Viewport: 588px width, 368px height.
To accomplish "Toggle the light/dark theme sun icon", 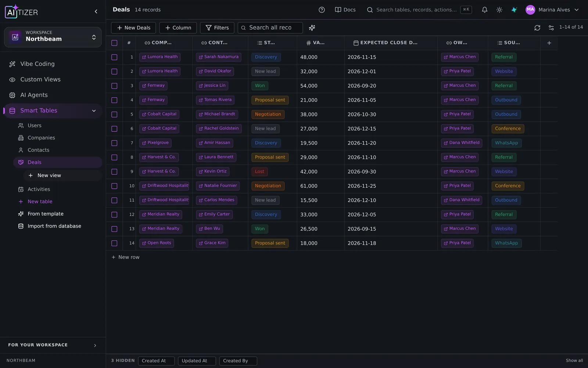I will pos(499,10).
